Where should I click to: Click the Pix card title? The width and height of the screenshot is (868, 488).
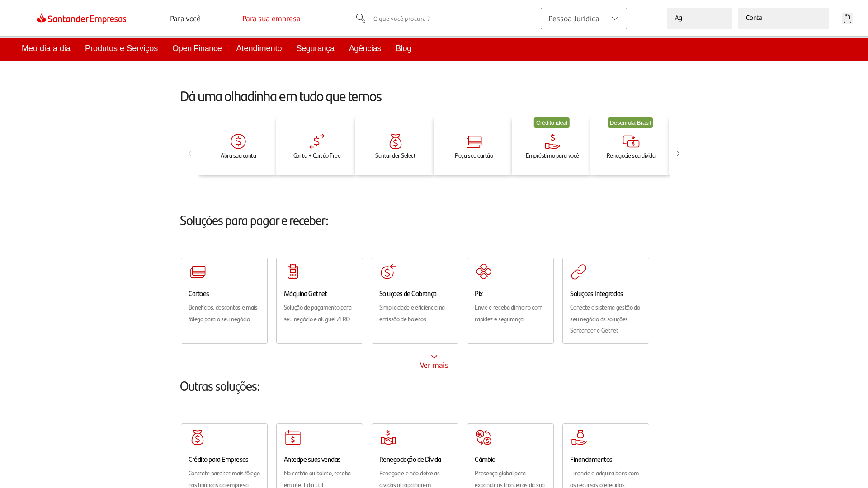(x=479, y=294)
